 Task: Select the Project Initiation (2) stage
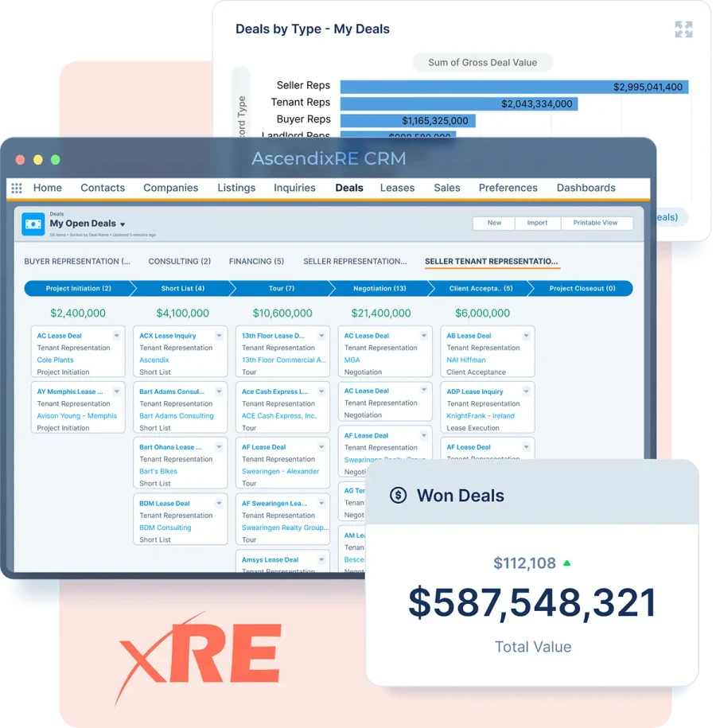pos(78,288)
